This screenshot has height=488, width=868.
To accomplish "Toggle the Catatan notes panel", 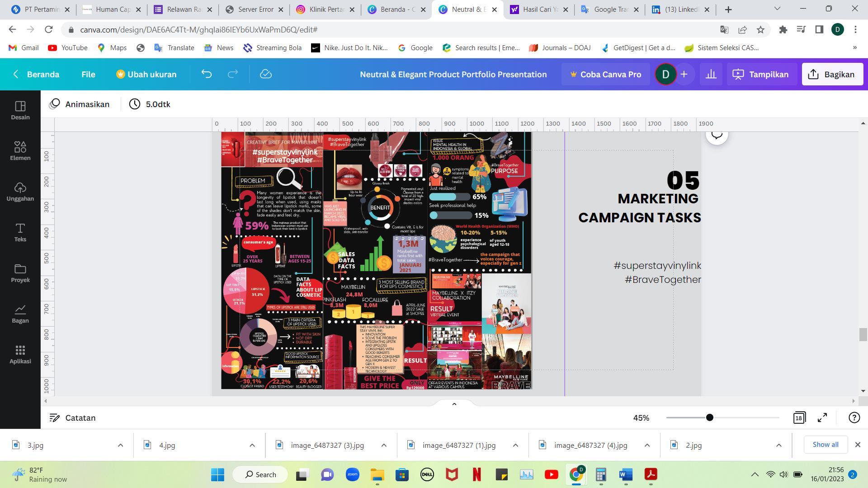I will point(72,418).
